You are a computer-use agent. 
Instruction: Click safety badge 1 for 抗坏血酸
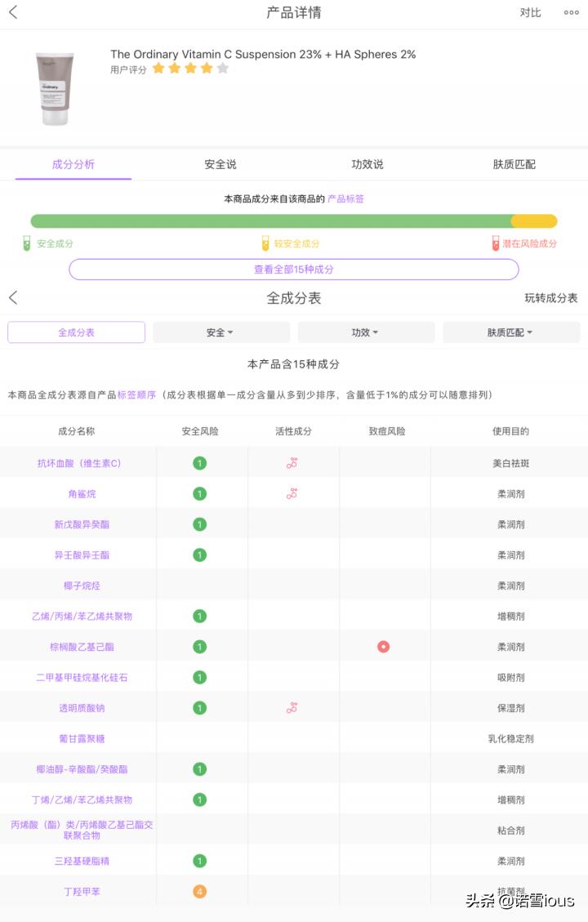tap(200, 463)
